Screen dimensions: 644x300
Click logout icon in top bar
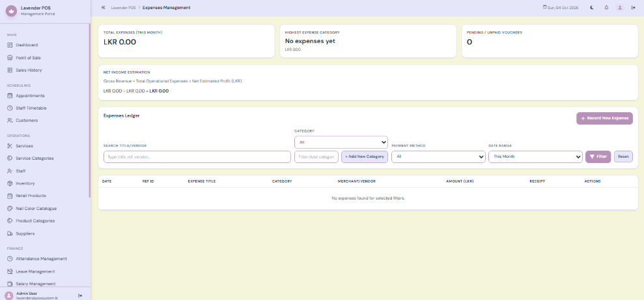pos(633,8)
